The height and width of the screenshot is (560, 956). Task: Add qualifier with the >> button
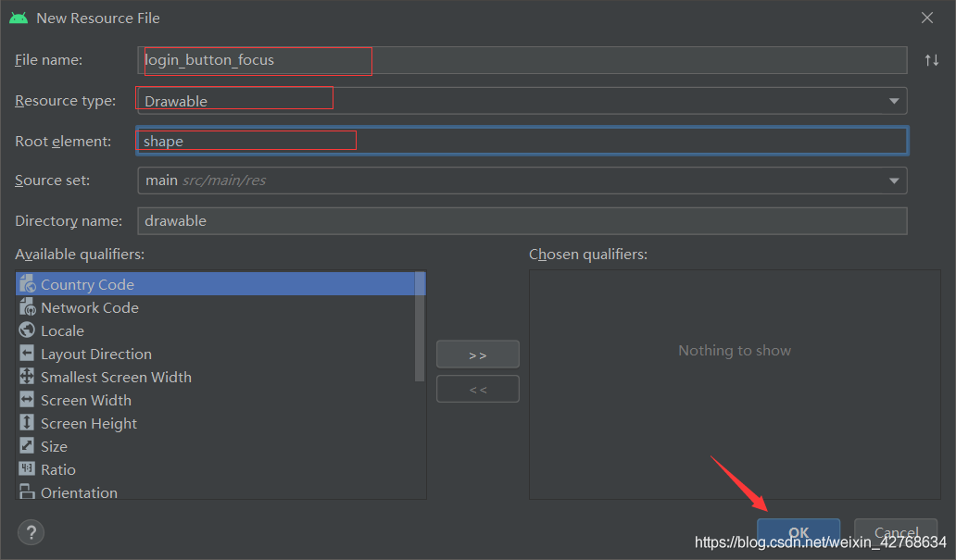(x=477, y=355)
